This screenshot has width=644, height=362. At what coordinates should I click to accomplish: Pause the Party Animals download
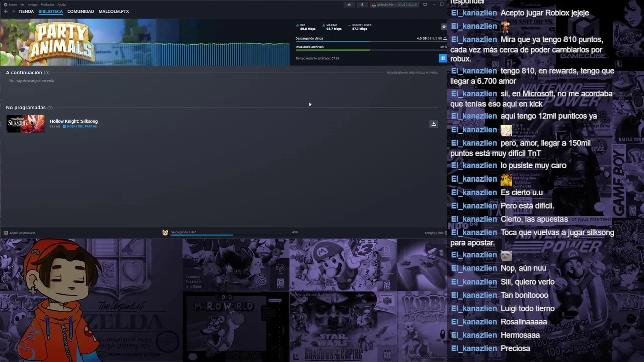(x=443, y=58)
